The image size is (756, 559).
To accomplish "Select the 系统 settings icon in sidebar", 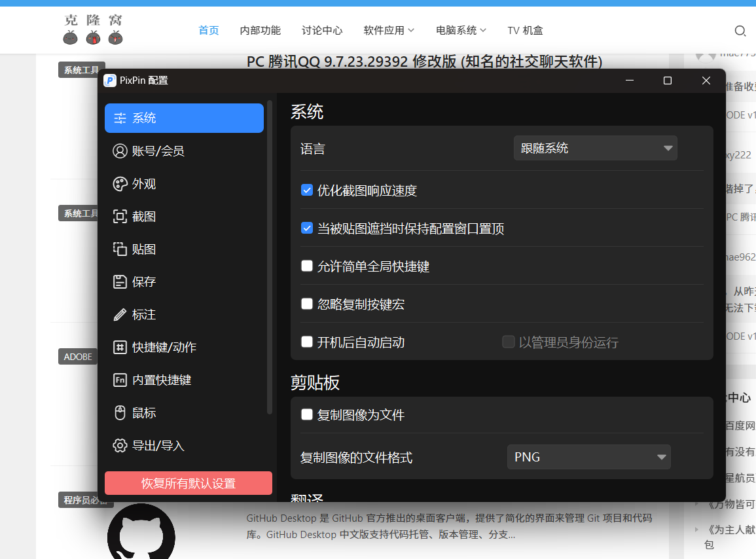I will coord(120,118).
